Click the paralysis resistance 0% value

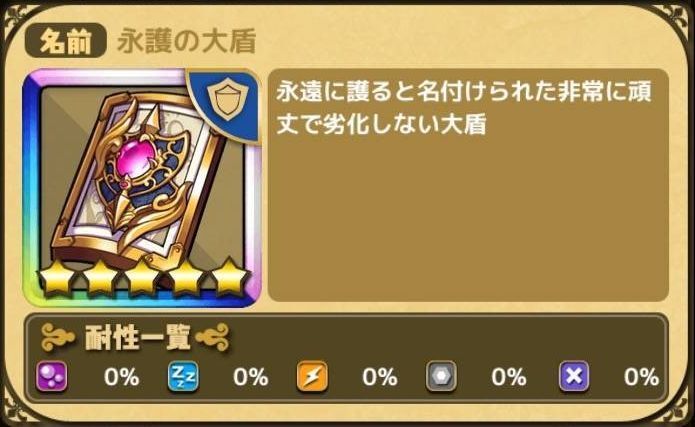pyautogui.click(x=379, y=377)
